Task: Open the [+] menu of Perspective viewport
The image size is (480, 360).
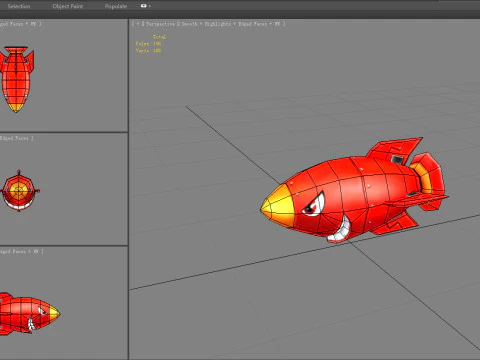Action: (x=137, y=24)
